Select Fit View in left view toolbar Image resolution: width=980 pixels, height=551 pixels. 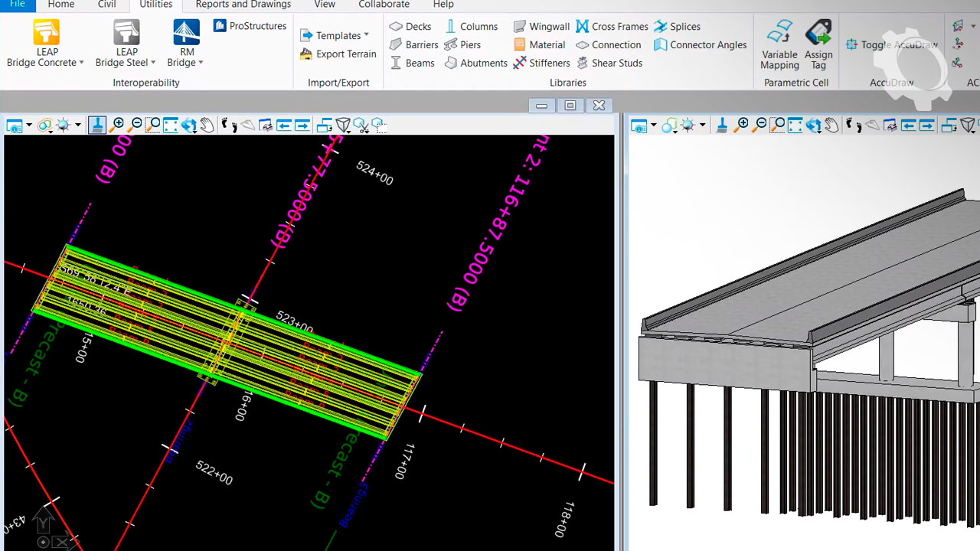coord(171,125)
